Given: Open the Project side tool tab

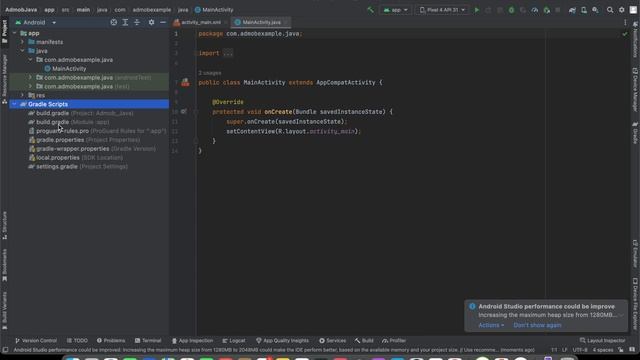Looking at the screenshot, I should (4, 31).
